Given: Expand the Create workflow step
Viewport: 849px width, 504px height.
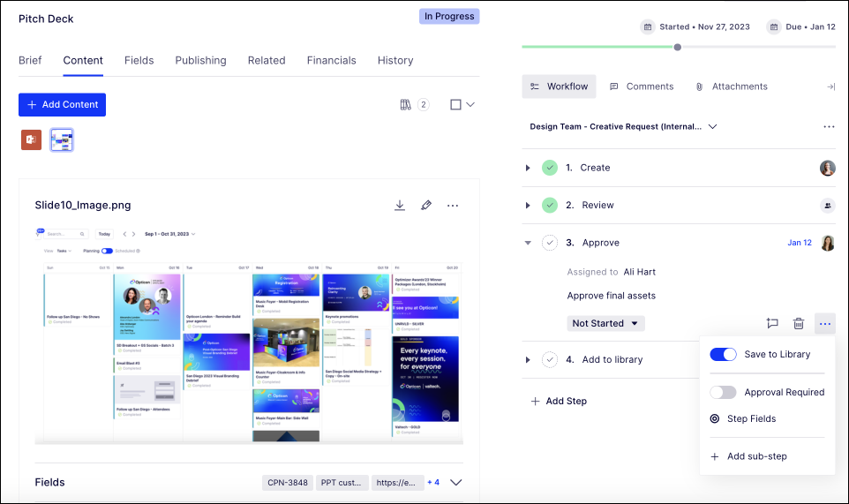Looking at the screenshot, I should coord(528,168).
